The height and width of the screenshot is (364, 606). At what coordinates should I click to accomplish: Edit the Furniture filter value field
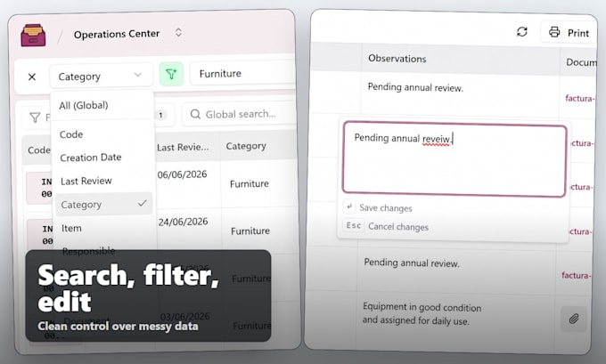click(242, 73)
